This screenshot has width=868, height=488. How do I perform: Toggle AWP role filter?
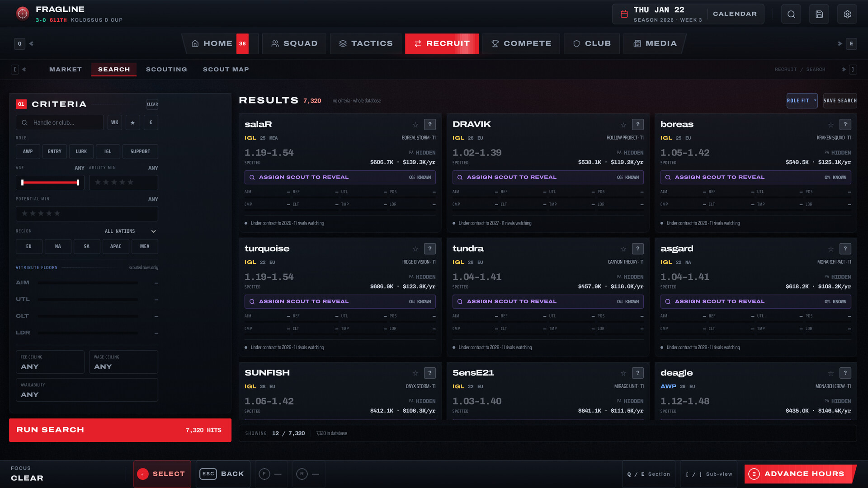pos(28,151)
